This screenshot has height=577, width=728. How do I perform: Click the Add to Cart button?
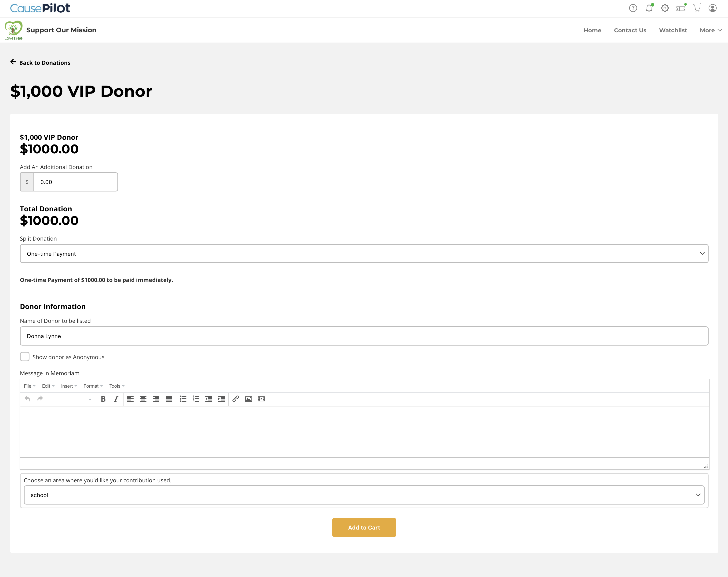click(364, 527)
